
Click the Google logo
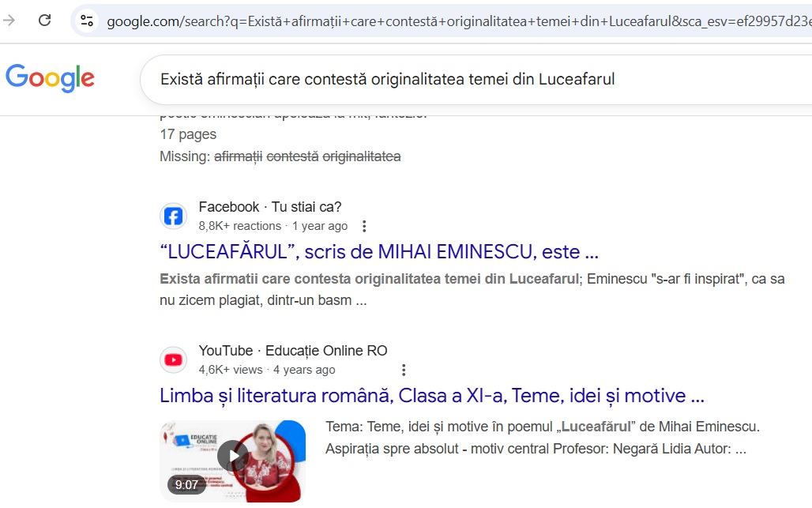[x=51, y=78]
